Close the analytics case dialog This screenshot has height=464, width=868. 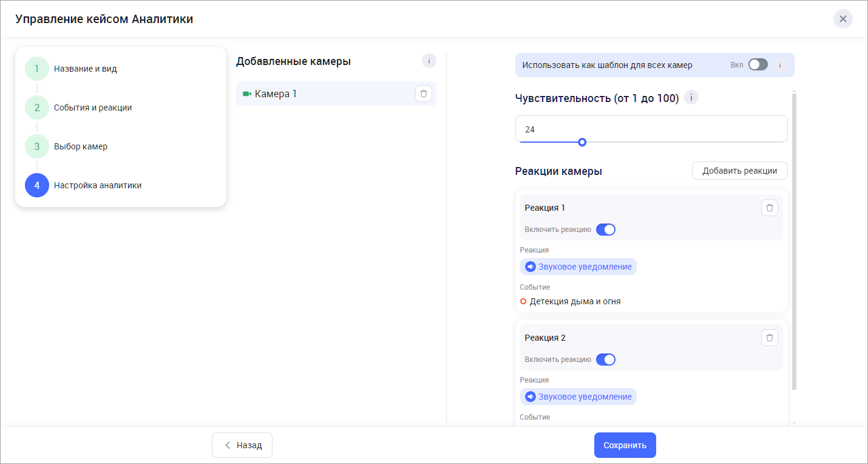(843, 19)
